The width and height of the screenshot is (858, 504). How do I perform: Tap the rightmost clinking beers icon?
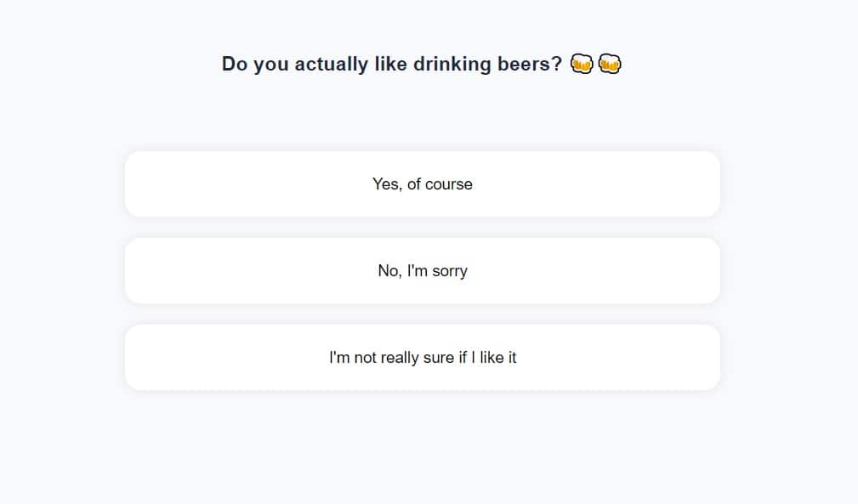[610, 64]
